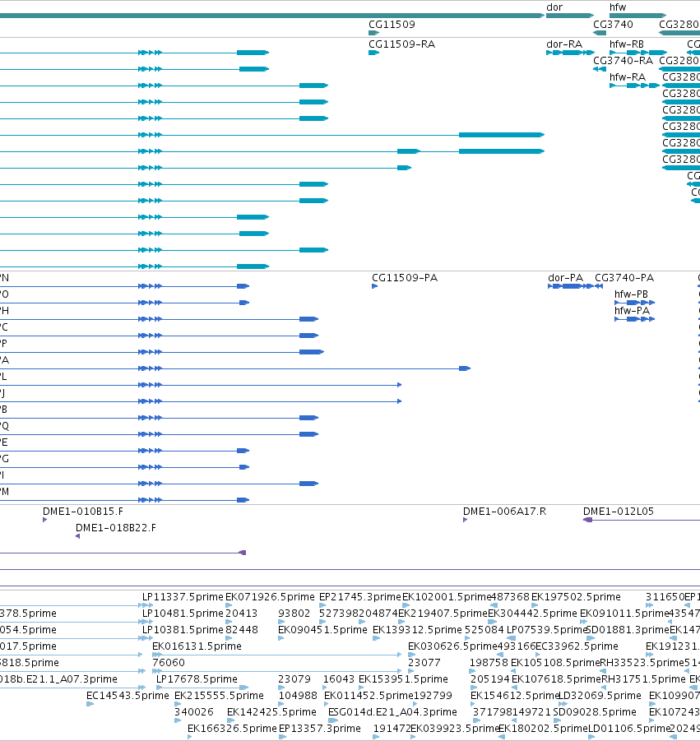This screenshot has width=700, height=741.
Task: Select clone DME1-006A17.R
Action: point(505,512)
